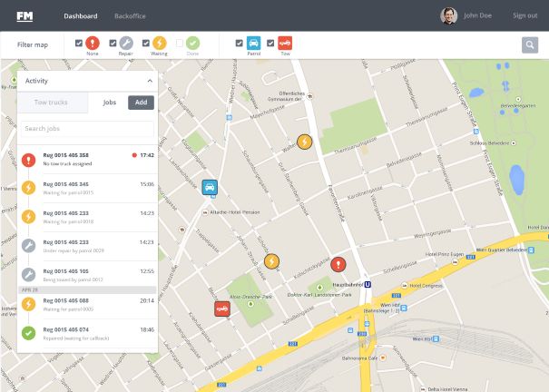Screen dimensions: 549x392
Task: Click Wien Quartier Belvedere station label
Action: pyautogui.click(x=502, y=250)
